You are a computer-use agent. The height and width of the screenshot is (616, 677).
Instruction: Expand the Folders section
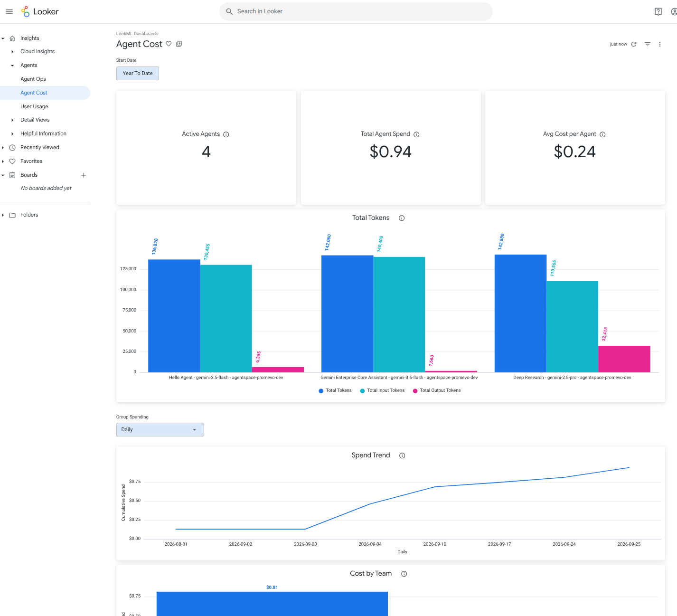pos(3,215)
